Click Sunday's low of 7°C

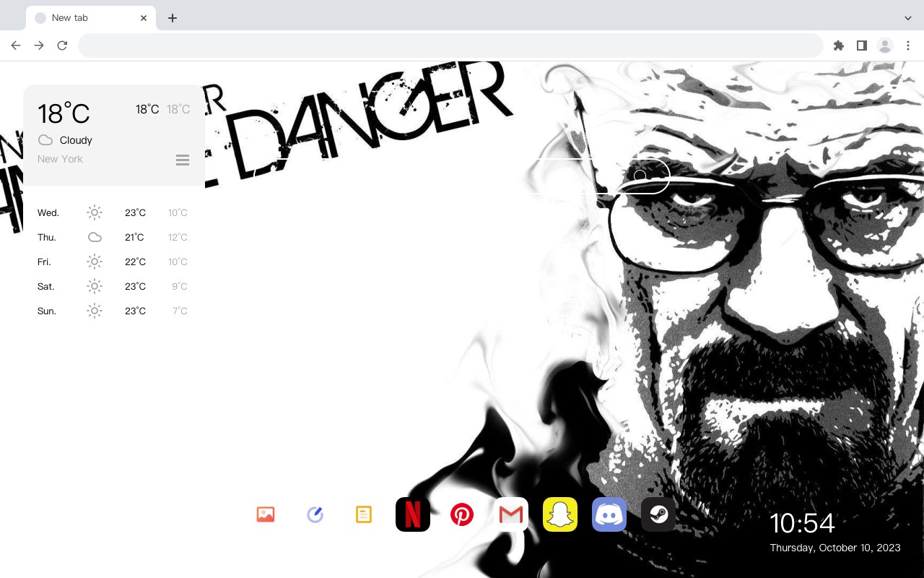coord(180,311)
